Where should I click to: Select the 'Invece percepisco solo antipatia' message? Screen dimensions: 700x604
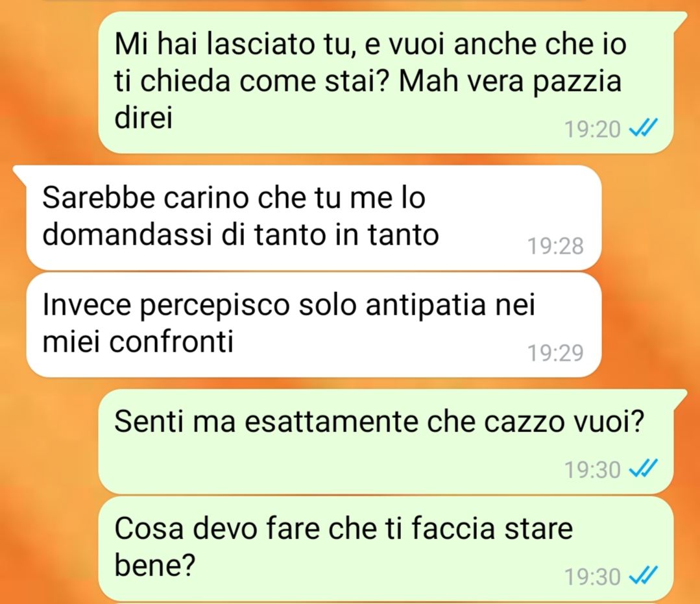click(314, 324)
